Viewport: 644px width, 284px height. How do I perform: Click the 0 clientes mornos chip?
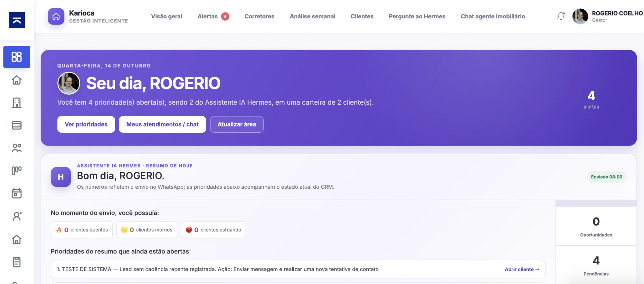(147, 230)
